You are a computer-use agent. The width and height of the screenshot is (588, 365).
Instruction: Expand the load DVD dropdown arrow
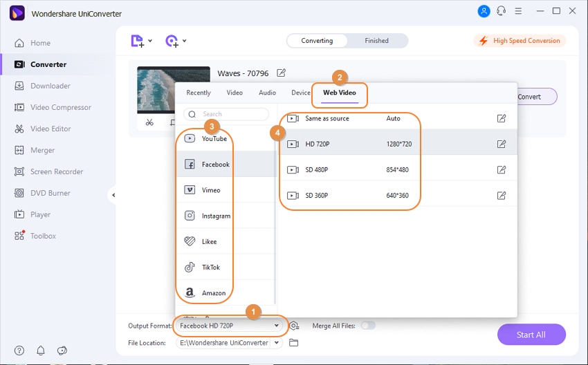185,41
